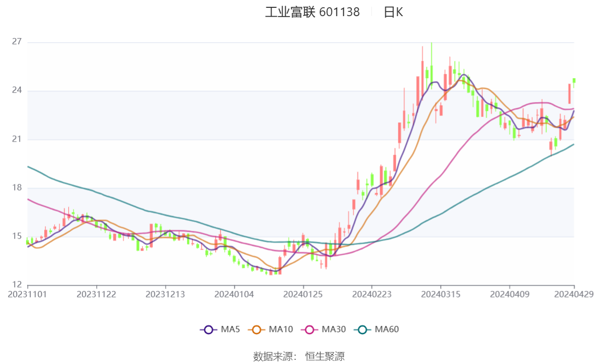Hide MA30 line via its legend label

point(334,329)
